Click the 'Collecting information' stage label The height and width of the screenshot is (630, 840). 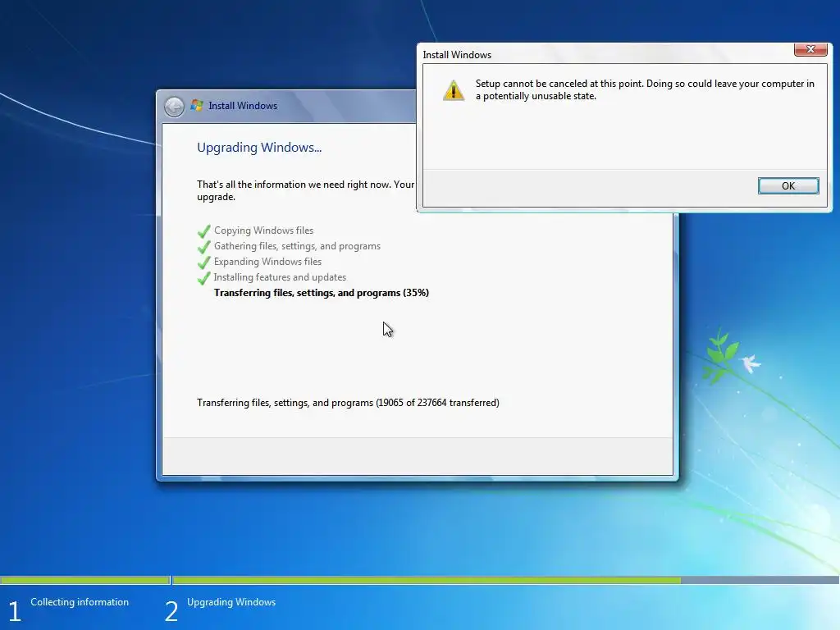click(x=80, y=601)
